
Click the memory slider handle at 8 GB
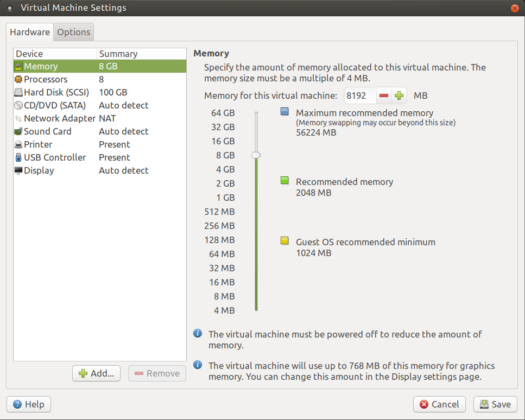pyautogui.click(x=256, y=155)
